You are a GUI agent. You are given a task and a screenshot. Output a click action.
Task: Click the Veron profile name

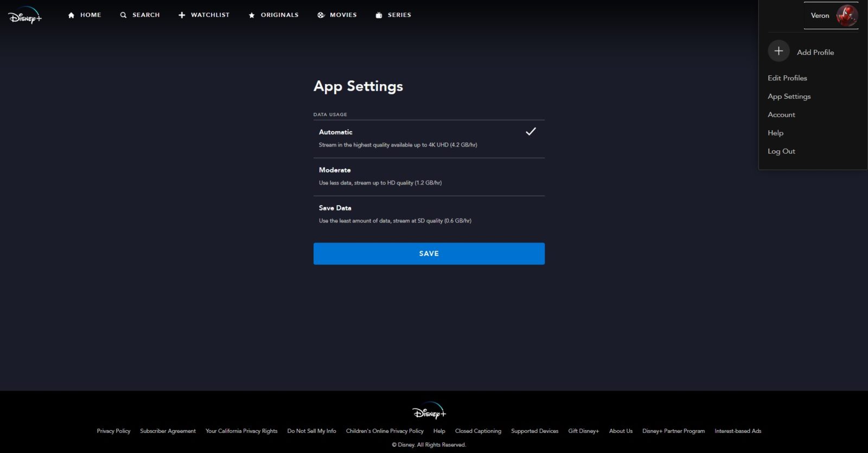coord(820,16)
